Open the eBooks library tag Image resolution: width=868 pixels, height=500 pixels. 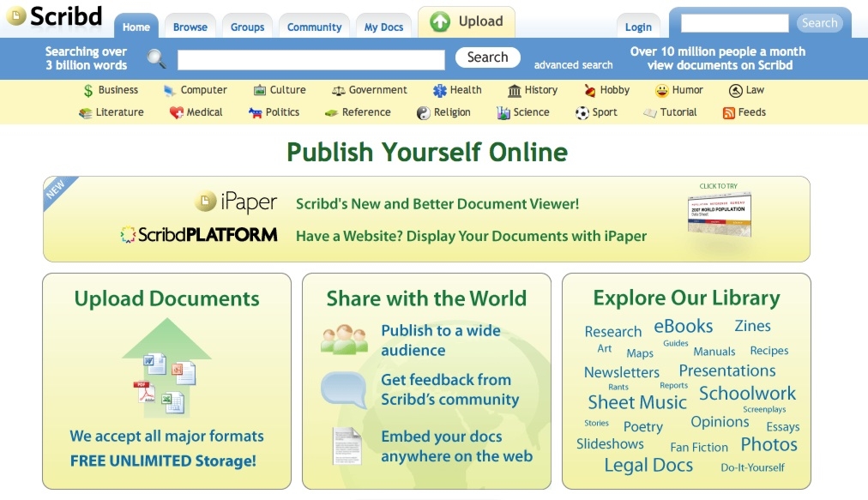(x=683, y=326)
